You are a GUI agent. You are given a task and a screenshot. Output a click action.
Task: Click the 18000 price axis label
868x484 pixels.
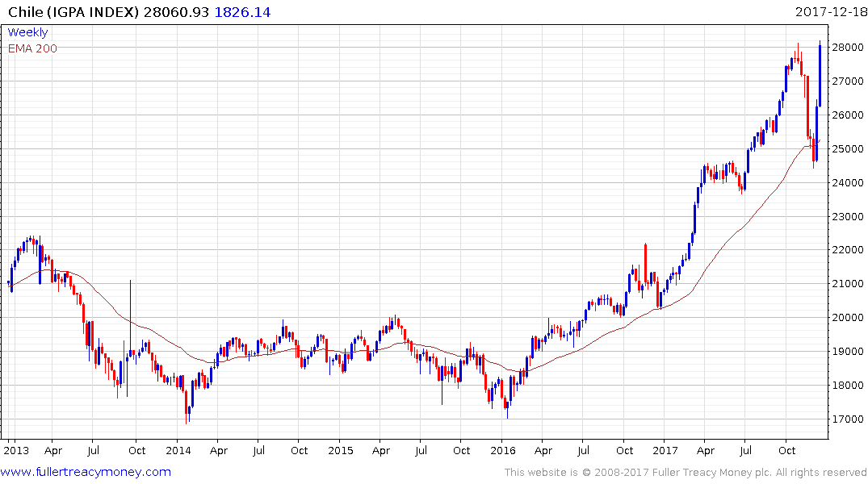pyautogui.click(x=848, y=385)
